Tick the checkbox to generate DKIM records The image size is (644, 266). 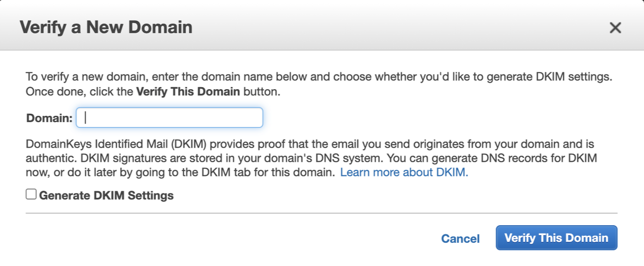click(x=31, y=194)
